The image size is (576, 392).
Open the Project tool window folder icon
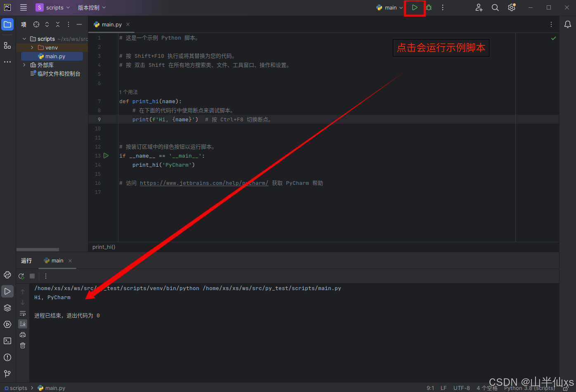tap(7, 24)
